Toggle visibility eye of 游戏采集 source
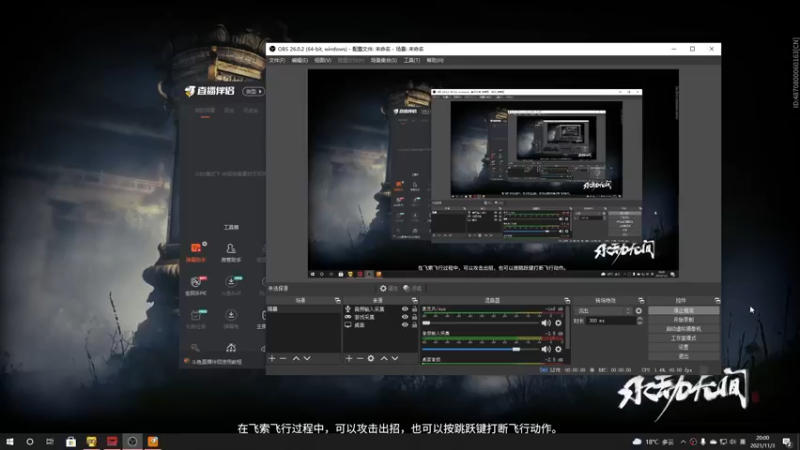Viewport: 800px width, 450px height. point(405,317)
